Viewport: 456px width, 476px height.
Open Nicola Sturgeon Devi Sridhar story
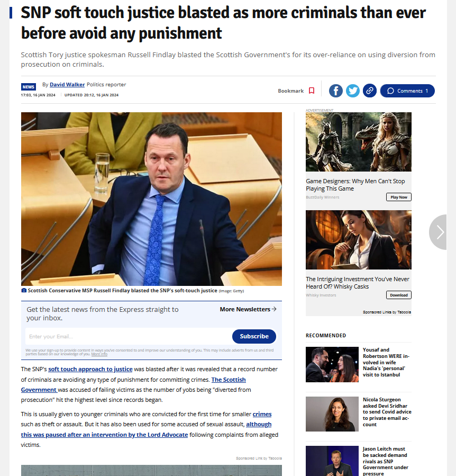click(x=387, y=412)
